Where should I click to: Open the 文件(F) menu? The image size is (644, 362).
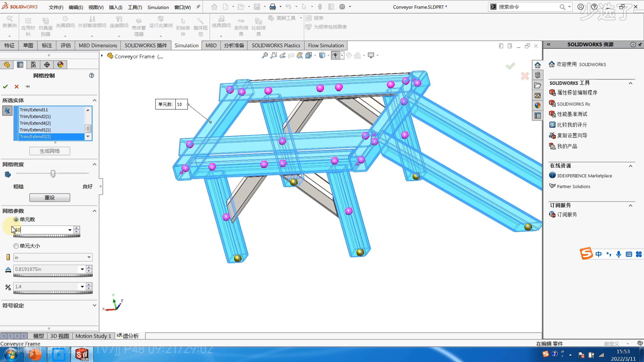pos(56,7)
